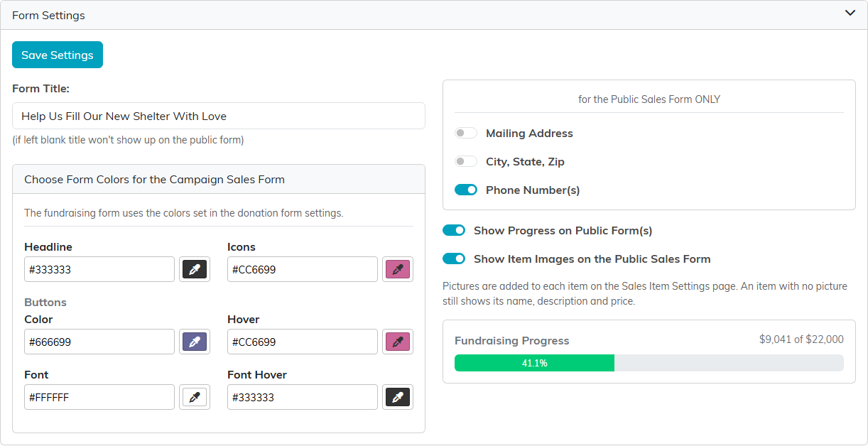Click the Form Title: label
Screen dimensions: 868x446
click(40, 89)
